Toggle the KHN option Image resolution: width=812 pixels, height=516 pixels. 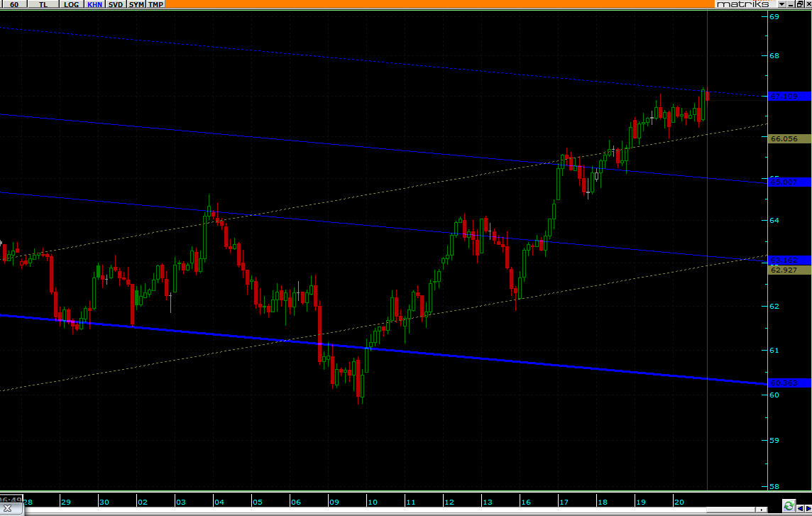point(94,4)
